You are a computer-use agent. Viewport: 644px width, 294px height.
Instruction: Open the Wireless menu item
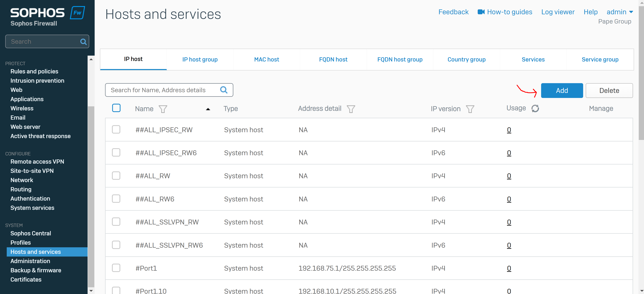click(x=22, y=108)
